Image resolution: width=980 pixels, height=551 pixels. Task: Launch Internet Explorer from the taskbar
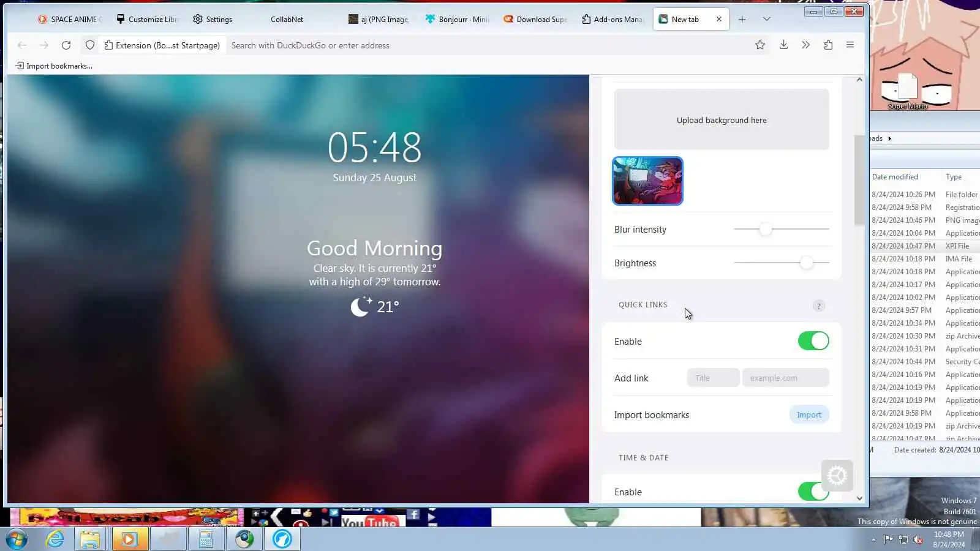pyautogui.click(x=55, y=539)
